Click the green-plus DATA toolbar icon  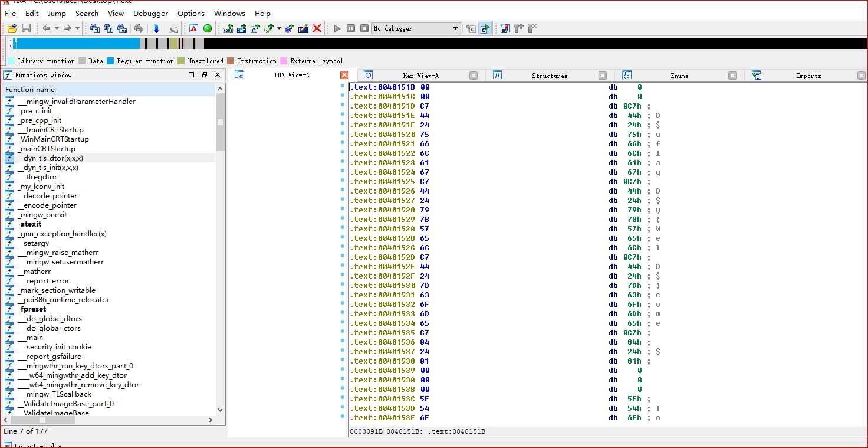click(242, 28)
